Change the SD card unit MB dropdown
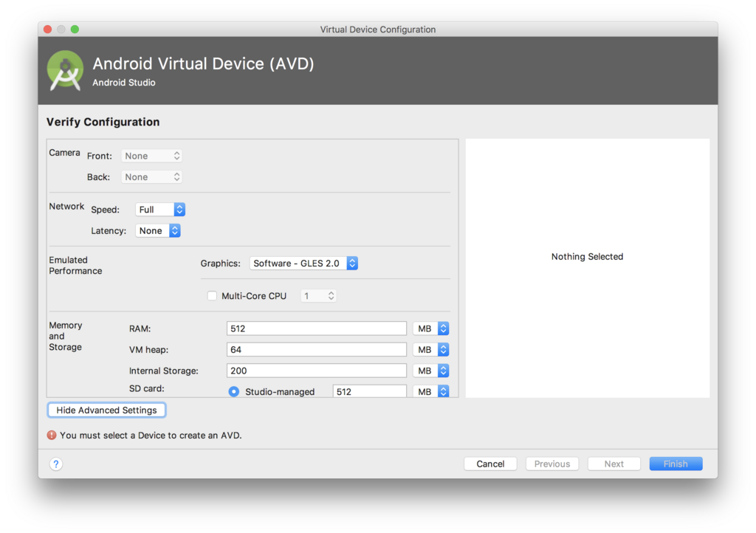Viewport: 756px width, 533px height. (431, 391)
